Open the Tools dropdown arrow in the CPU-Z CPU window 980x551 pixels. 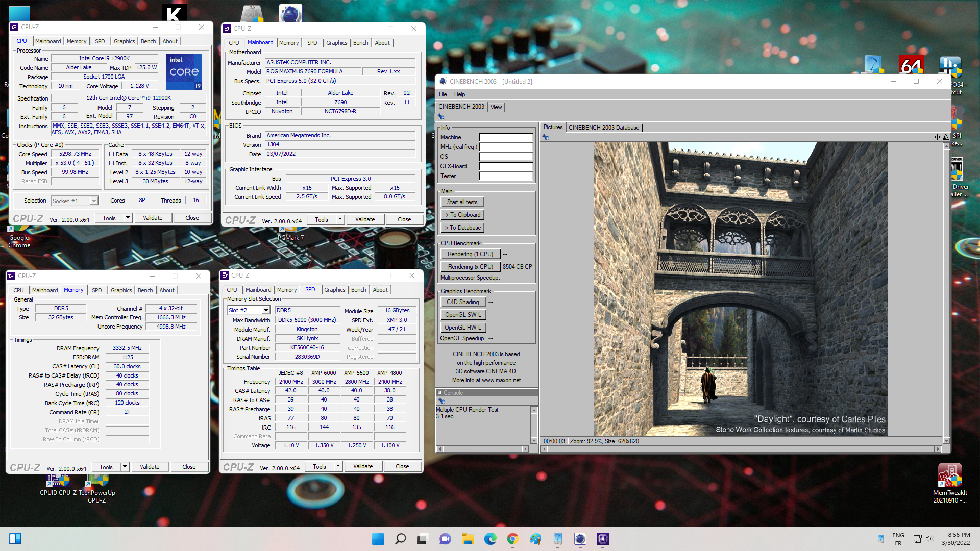pyautogui.click(x=128, y=218)
